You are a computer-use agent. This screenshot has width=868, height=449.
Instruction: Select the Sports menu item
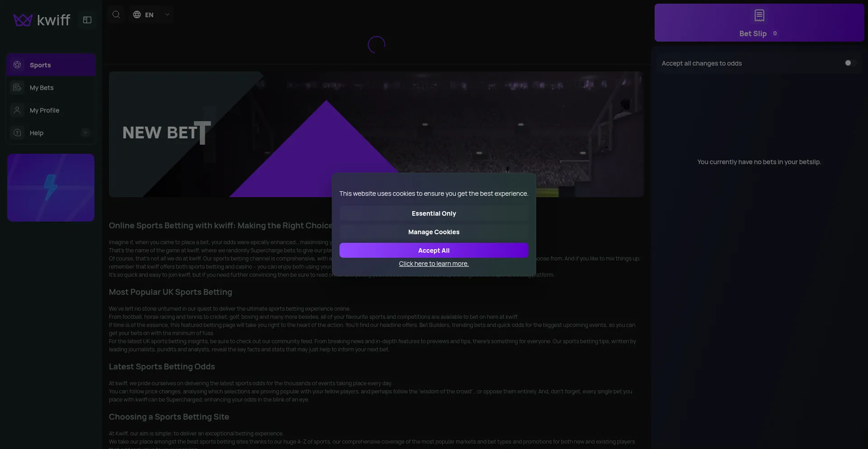click(x=40, y=65)
